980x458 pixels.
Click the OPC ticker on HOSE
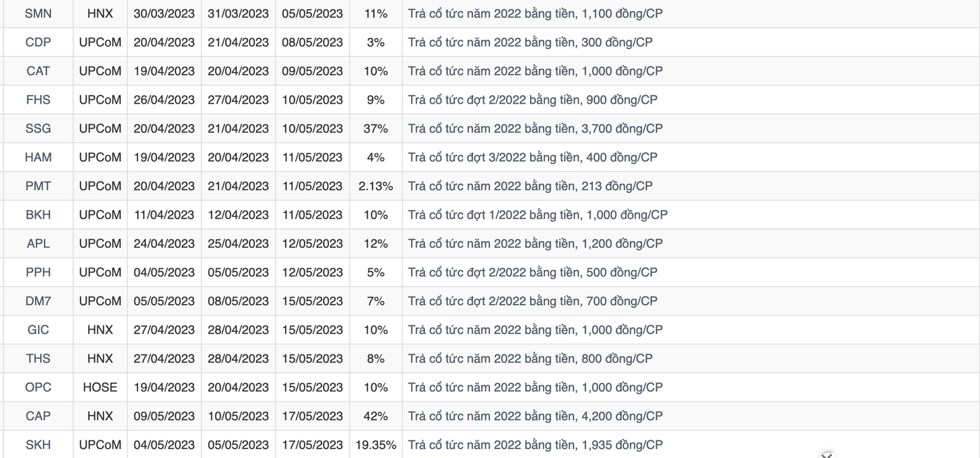coord(38,388)
